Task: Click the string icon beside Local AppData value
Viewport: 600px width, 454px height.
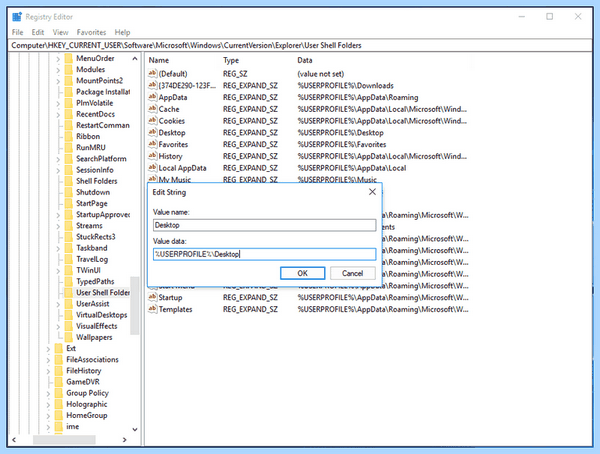Action: 152,168
